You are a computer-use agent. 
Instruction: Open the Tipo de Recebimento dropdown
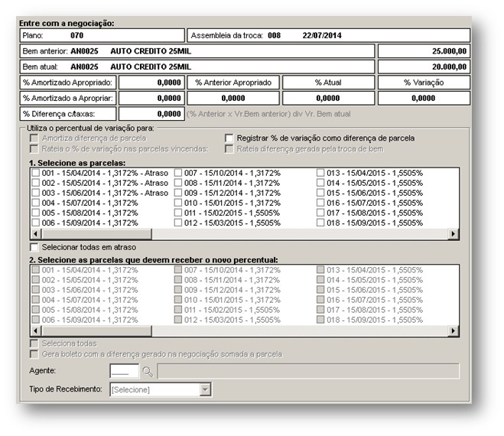205,389
